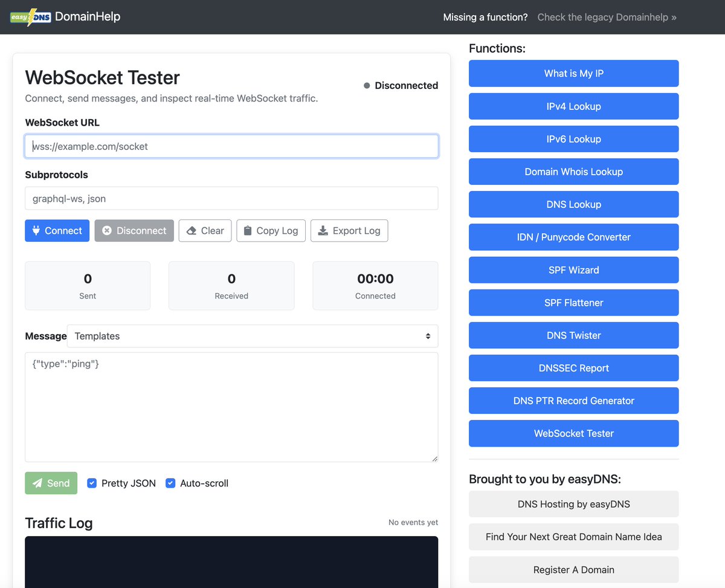Click the clipboard icon on Copy Log
The height and width of the screenshot is (588, 725).
click(247, 230)
